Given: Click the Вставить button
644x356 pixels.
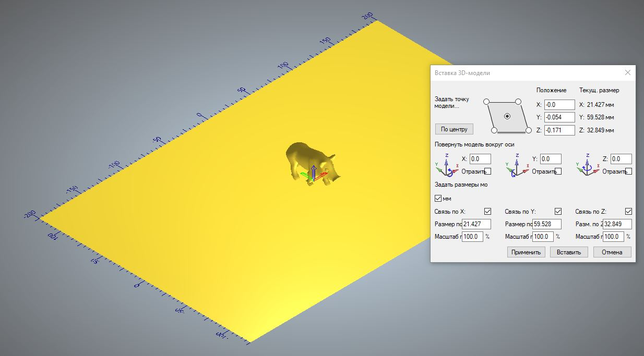Looking at the screenshot, I should pos(569,252).
